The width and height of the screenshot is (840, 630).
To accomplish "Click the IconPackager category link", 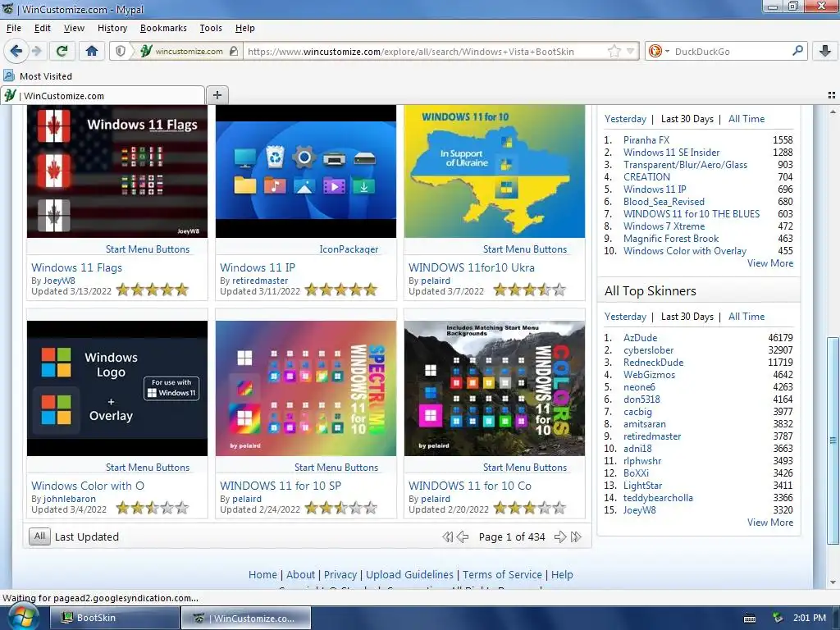I will click(349, 249).
